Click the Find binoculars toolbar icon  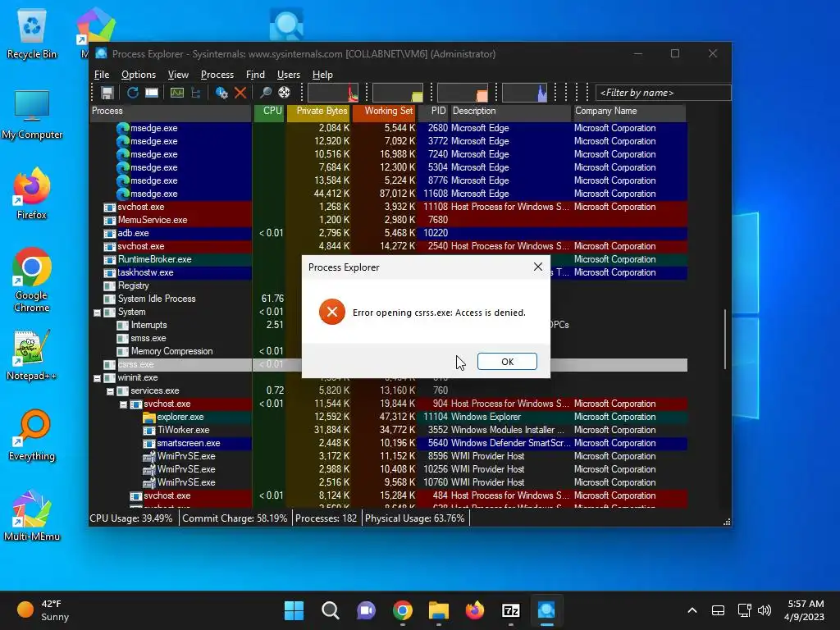point(265,93)
